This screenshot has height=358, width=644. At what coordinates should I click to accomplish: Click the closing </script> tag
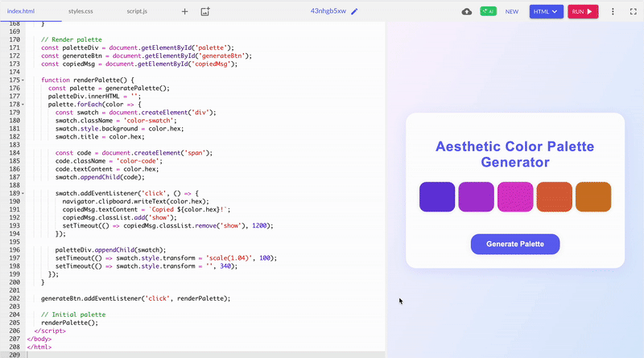[x=50, y=331]
